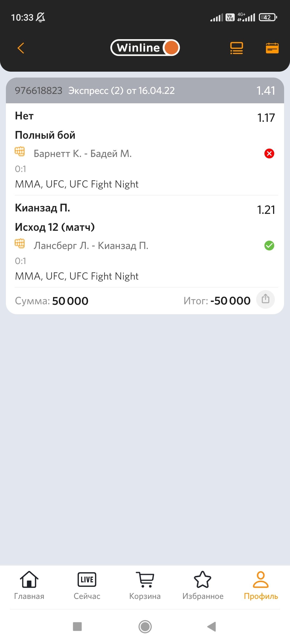
Task: Tap the red lost-bet status icon
Action: click(x=269, y=154)
